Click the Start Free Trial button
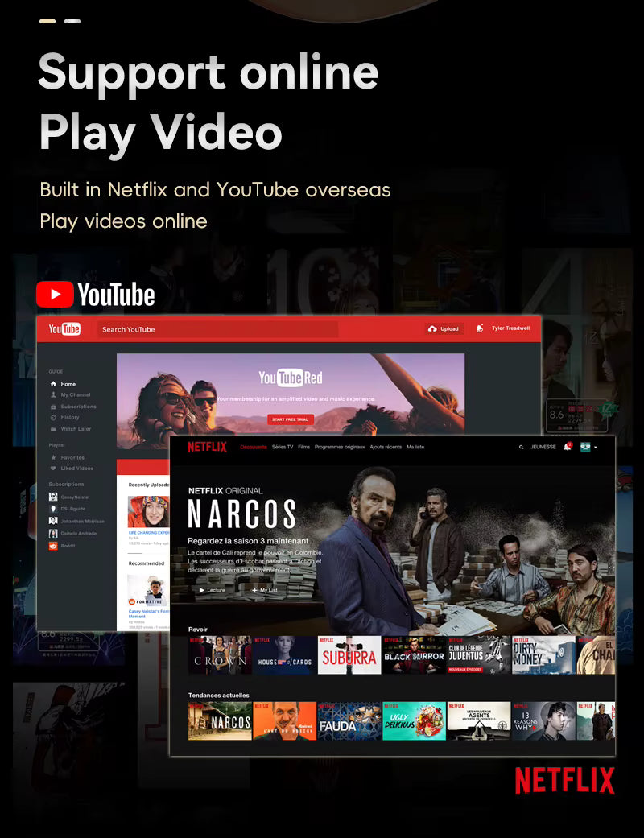 coord(291,419)
